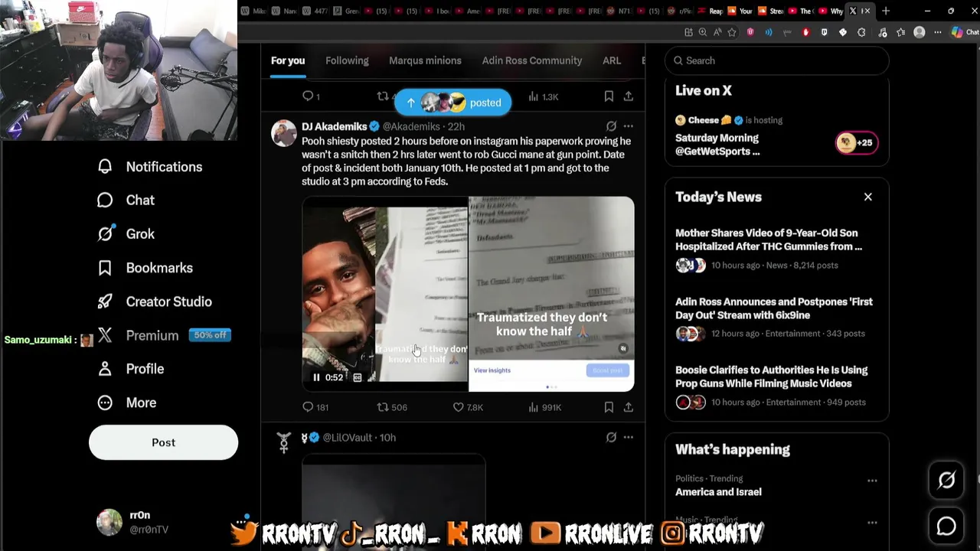Open Notifications from the sidebar

tap(150, 167)
